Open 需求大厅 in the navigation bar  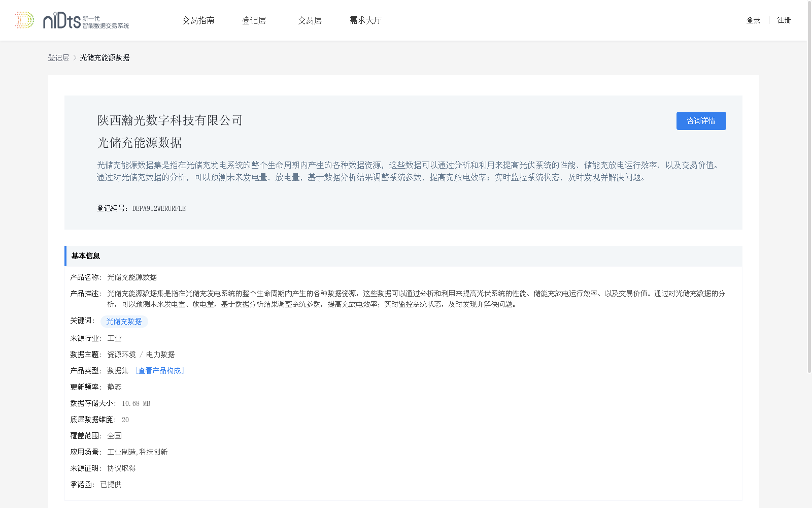coord(365,20)
